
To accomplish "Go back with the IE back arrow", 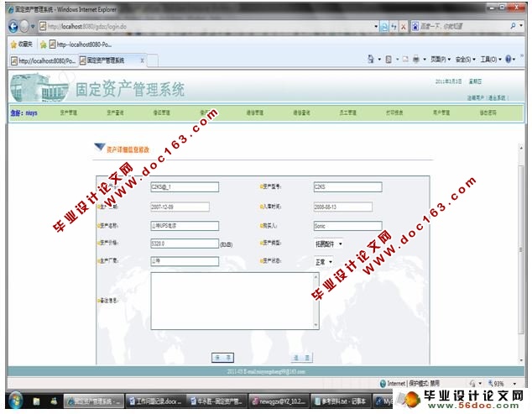I will pyautogui.click(x=13, y=26).
